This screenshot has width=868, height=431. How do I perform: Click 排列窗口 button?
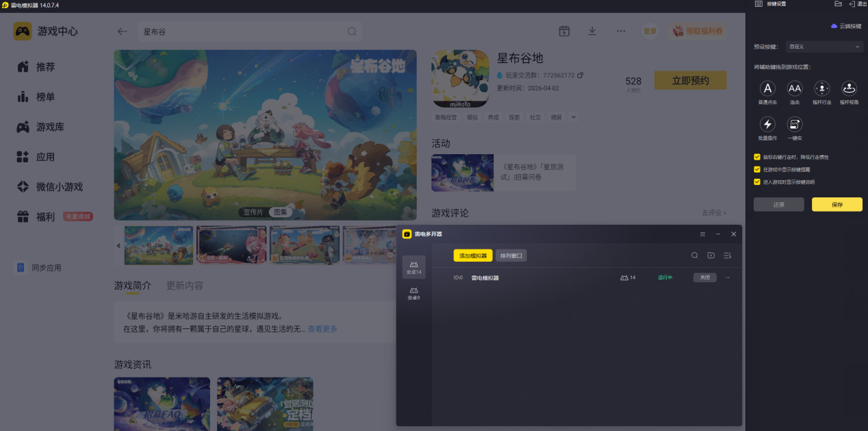(511, 256)
